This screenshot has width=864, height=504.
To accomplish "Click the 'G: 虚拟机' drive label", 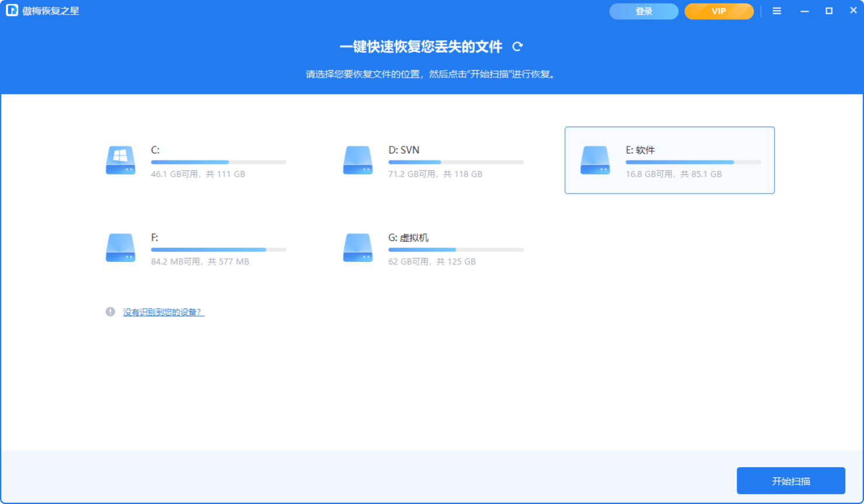I will [409, 237].
